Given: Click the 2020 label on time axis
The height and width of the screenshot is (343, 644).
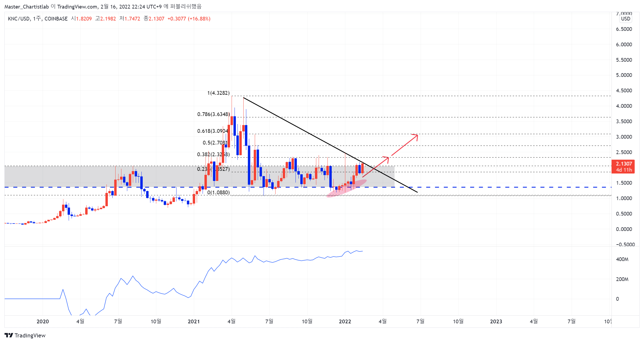Looking at the screenshot, I should click(43, 321).
